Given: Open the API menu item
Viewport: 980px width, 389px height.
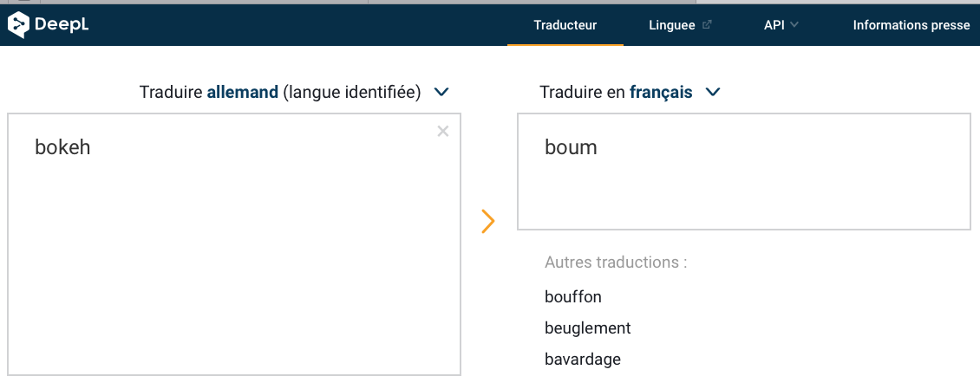Looking at the screenshot, I should tap(774, 25).
